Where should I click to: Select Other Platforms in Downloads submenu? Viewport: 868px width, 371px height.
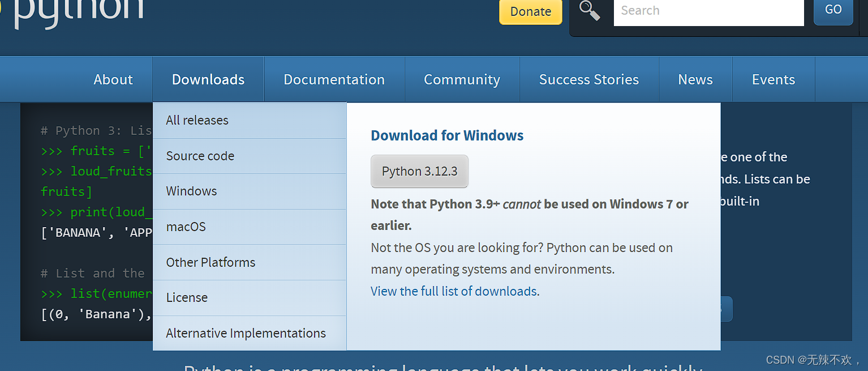[x=250, y=262]
